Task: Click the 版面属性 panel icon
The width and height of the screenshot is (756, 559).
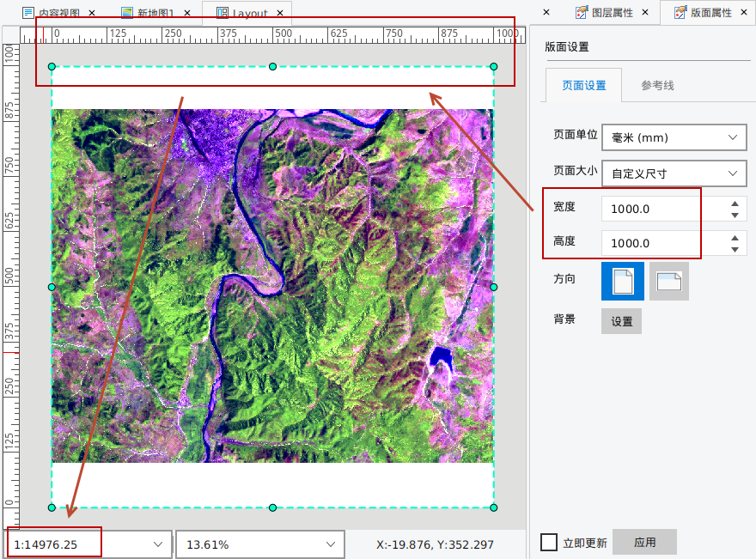Action: (680, 13)
